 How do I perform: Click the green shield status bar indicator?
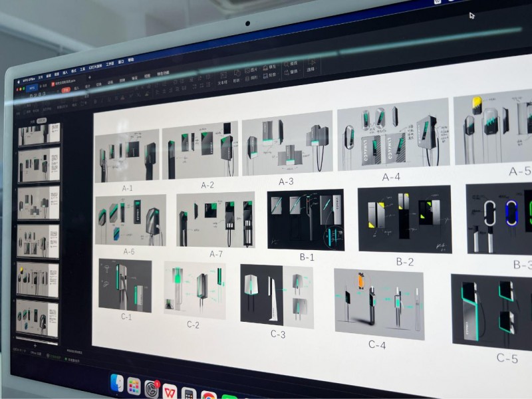[54, 356]
